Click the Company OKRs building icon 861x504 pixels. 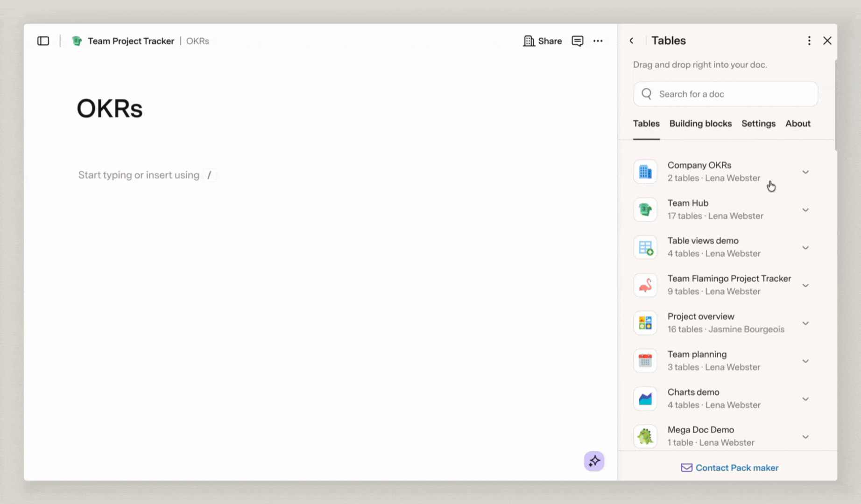645,172
